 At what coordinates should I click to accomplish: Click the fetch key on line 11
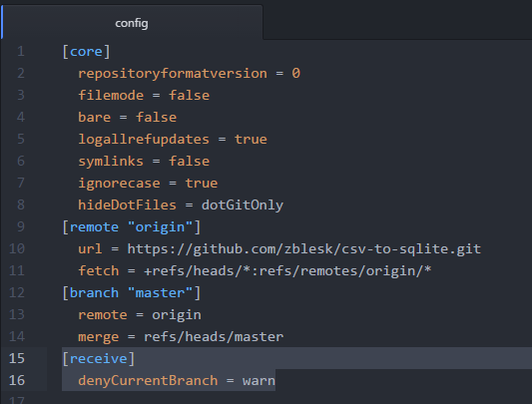(99, 270)
